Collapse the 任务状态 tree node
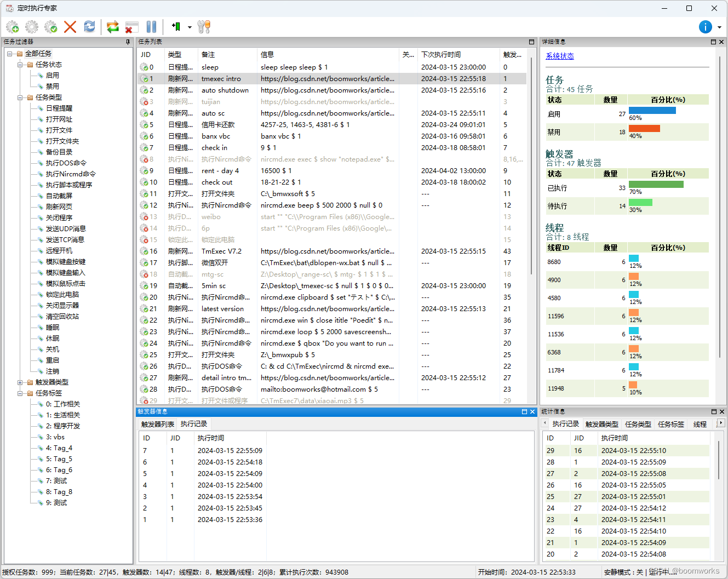Image resolution: width=728 pixels, height=579 pixels. [x=20, y=65]
